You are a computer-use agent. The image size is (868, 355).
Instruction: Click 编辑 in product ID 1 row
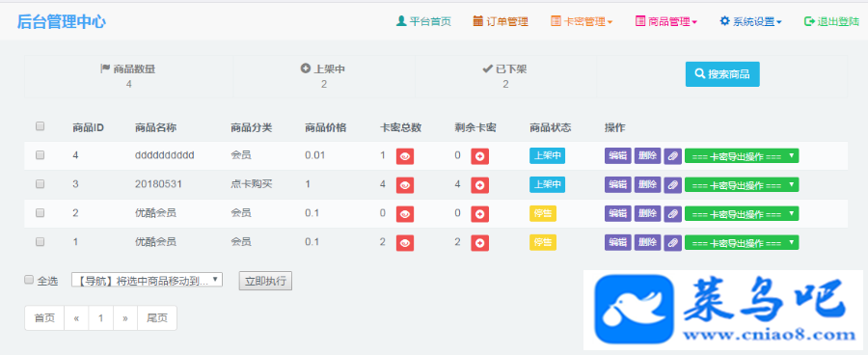tap(618, 242)
